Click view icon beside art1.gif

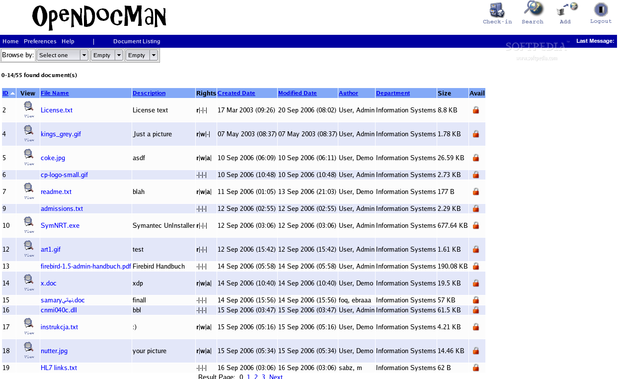coord(28,249)
